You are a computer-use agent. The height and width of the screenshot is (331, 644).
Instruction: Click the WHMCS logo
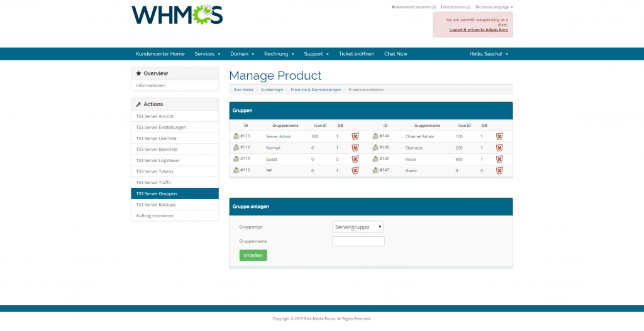[x=177, y=15]
